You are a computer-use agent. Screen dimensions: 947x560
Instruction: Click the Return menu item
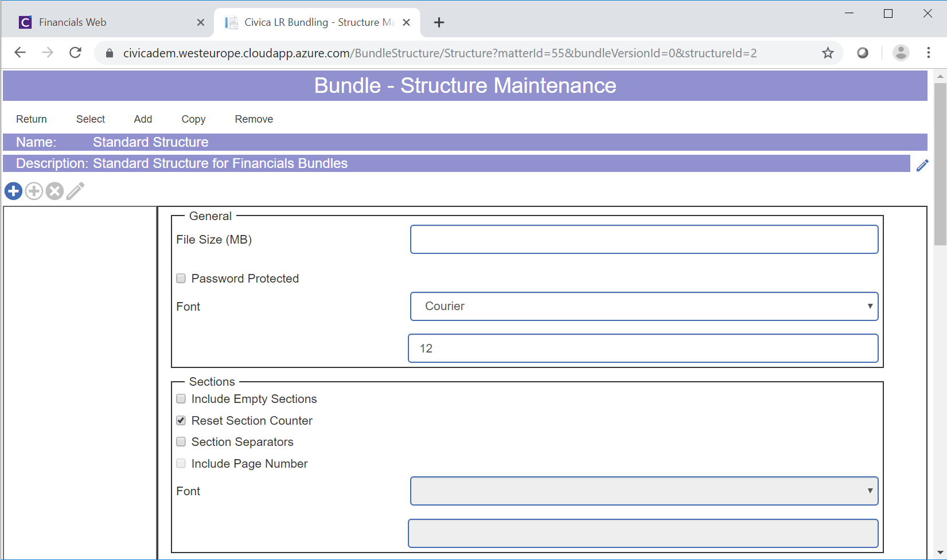coord(32,119)
